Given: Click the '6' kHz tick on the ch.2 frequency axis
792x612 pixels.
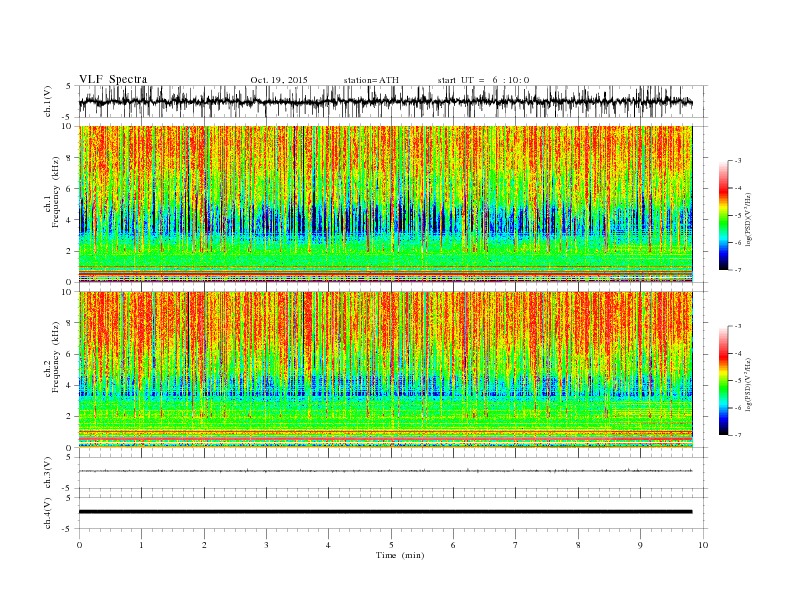Looking at the screenshot, I should tap(69, 354).
